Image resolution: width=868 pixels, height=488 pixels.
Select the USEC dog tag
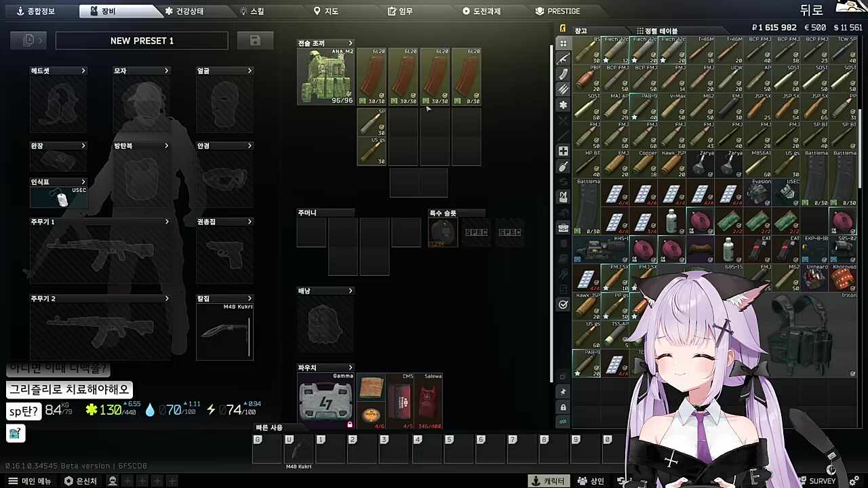pos(58,197)
